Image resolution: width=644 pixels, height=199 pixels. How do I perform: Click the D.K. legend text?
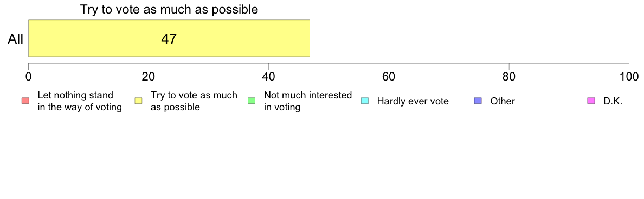613,101
